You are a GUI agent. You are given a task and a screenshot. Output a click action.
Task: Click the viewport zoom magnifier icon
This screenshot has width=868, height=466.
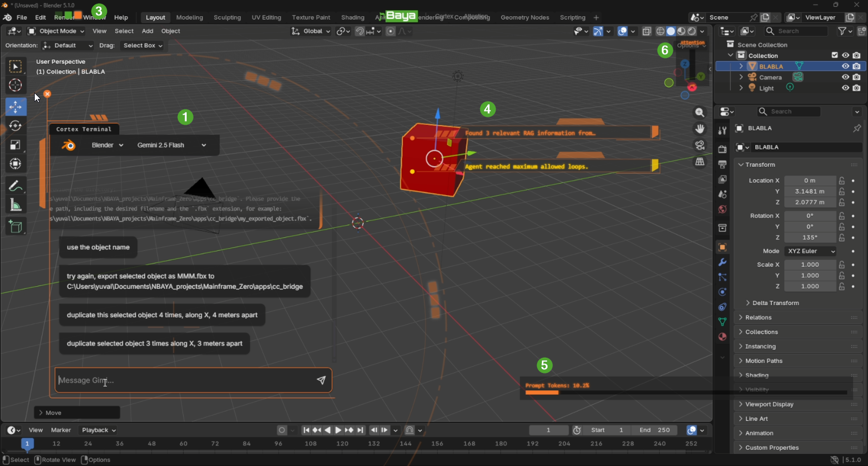pyautogui.click(x=700, y=113)
